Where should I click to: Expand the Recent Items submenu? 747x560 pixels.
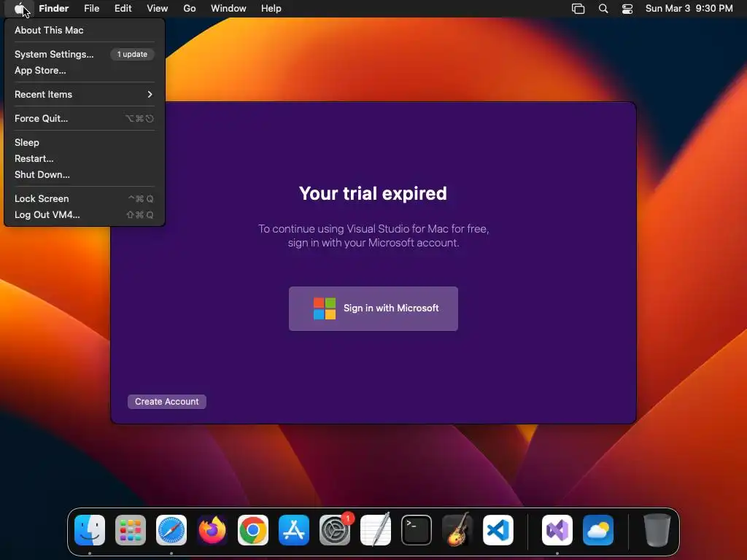[x=85, y=94]
